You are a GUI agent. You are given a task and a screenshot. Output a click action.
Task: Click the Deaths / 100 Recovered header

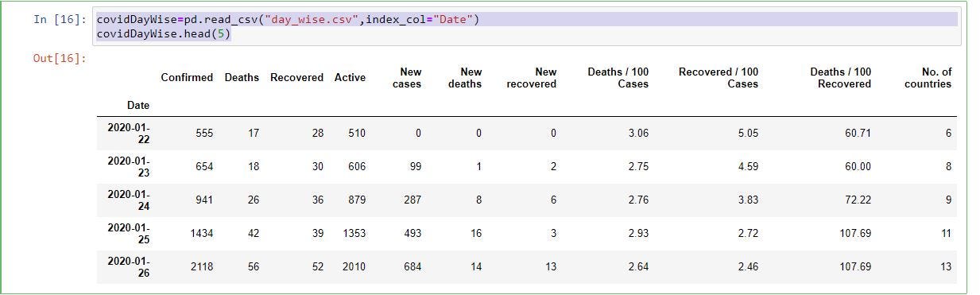(x=841, y=78)
